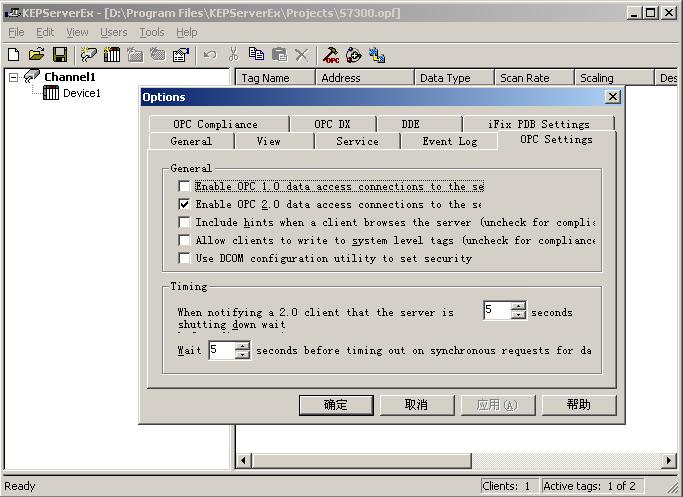Open the Users menu
Viewport: 683px width, 497px height.
(x=114, y=32)
